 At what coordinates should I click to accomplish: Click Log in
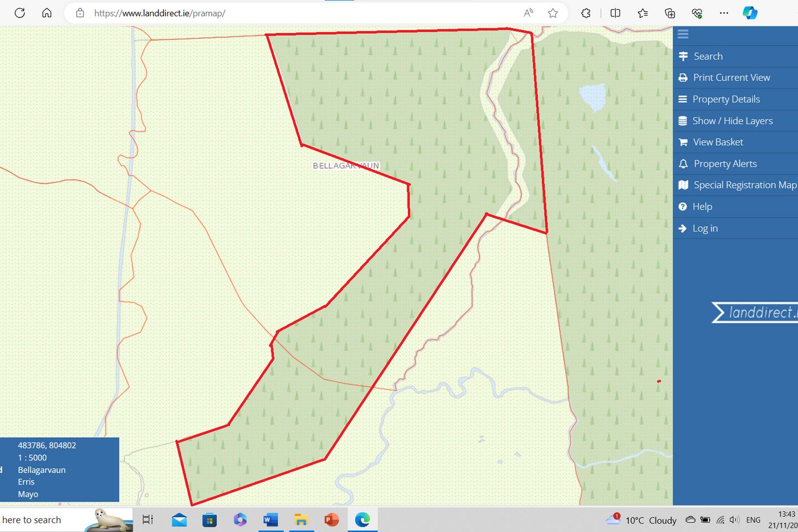705,228
